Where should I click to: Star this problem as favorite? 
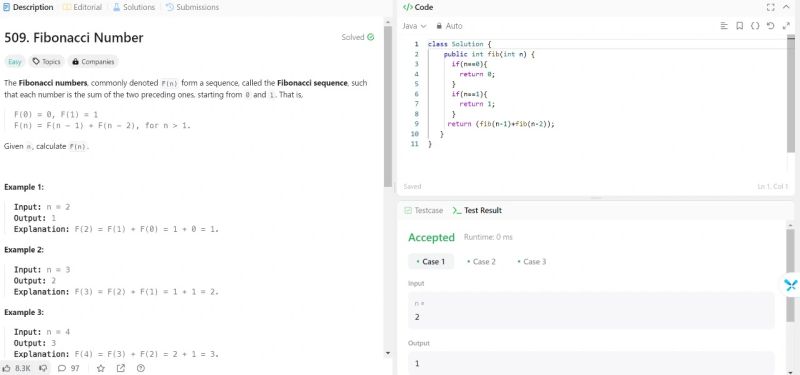coord(101,368)
